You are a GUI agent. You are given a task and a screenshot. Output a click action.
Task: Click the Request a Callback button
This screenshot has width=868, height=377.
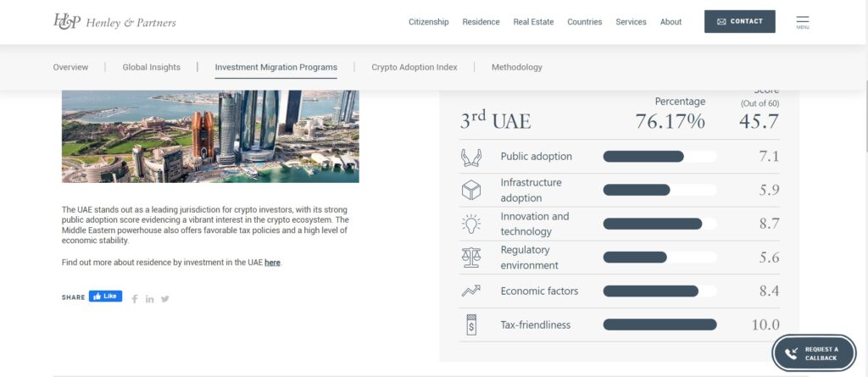point(815,353)
